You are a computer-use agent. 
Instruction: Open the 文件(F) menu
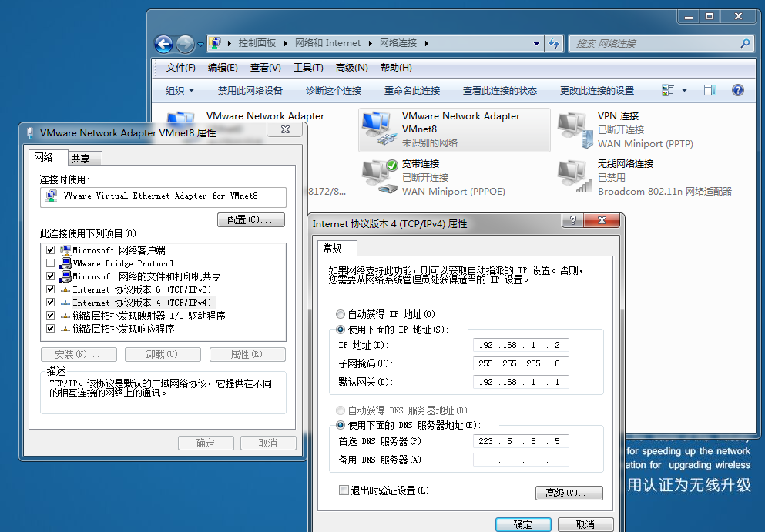pos(180,68)
